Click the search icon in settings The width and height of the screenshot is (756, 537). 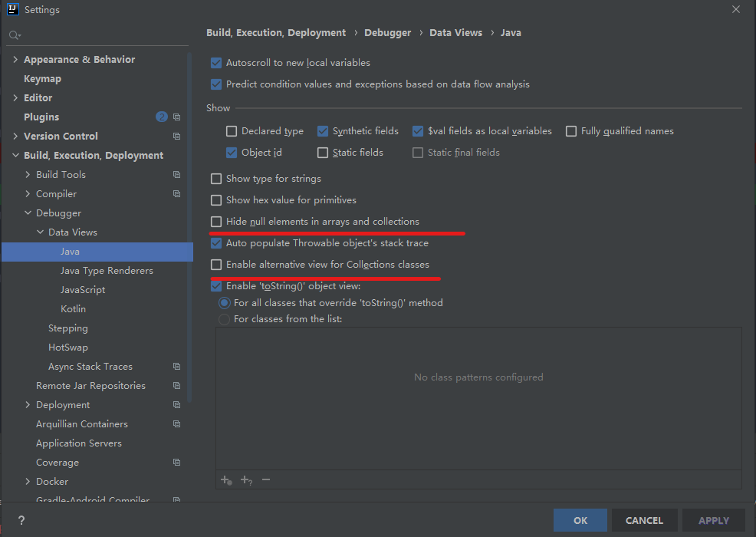pyautogui.click(x=15, y=35)
